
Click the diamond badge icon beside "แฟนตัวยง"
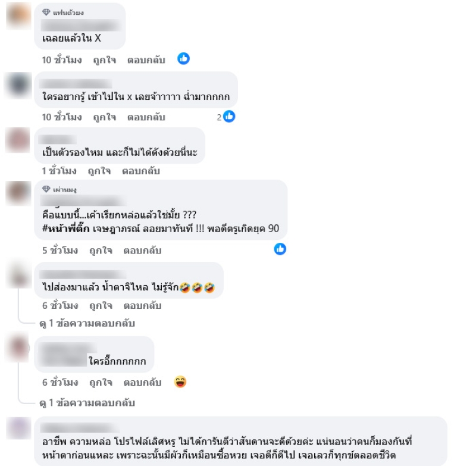click(46, 12)
